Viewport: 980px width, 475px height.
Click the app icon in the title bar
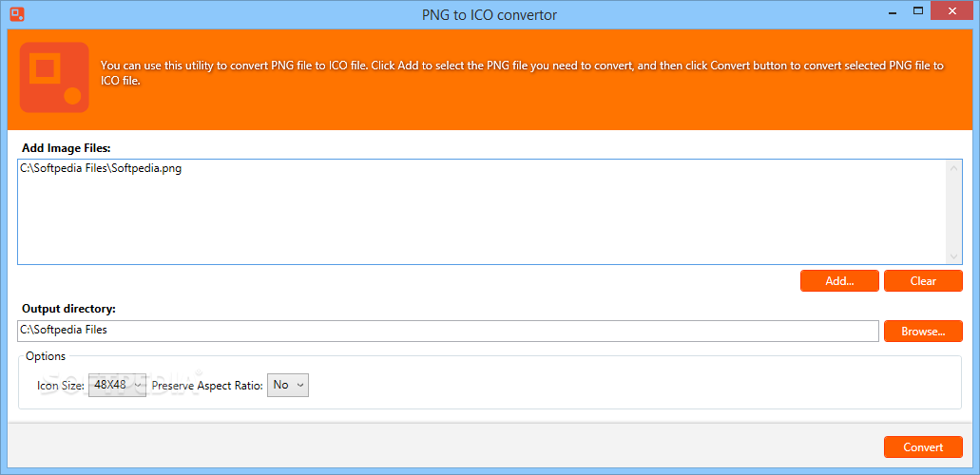click(x=17, y=13)
